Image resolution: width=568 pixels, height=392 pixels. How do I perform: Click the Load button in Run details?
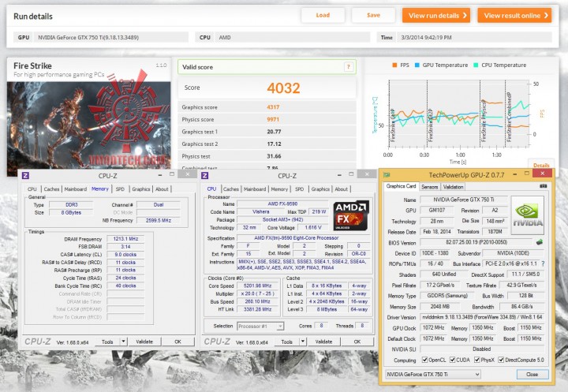click(323, 15)
